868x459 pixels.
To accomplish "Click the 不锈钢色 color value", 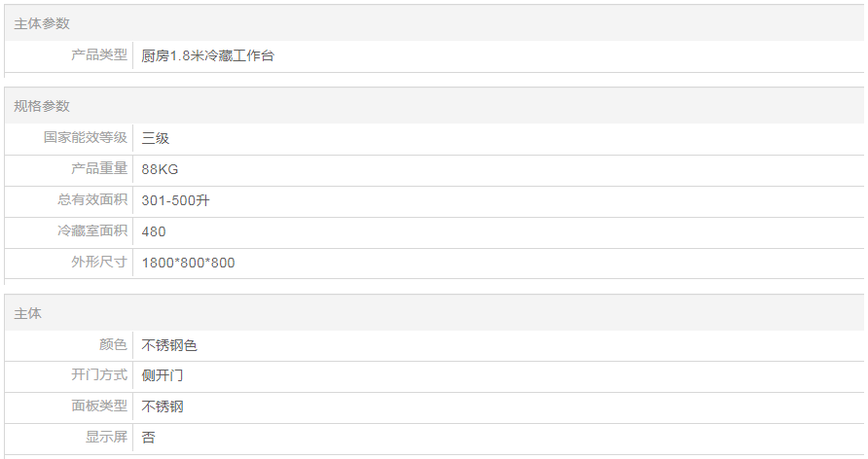I will [169, 345].
